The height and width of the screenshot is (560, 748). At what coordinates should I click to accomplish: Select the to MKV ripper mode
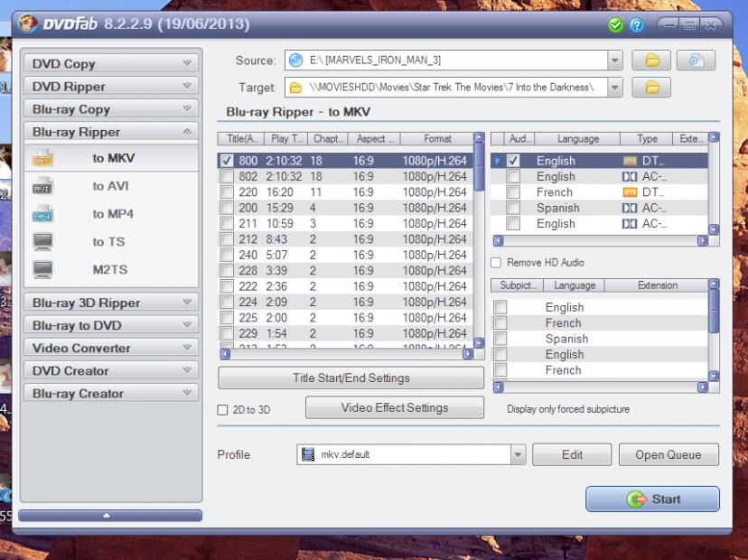point(111,158)
